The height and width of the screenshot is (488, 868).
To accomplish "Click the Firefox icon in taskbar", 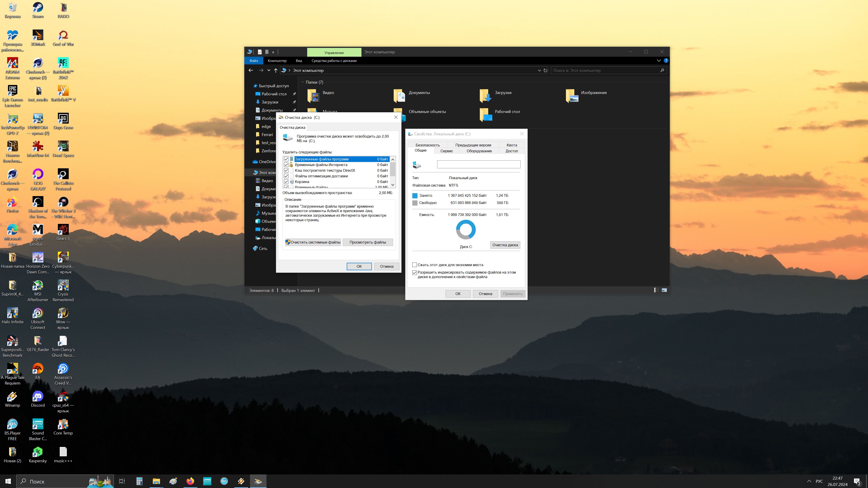I will 190,481.
